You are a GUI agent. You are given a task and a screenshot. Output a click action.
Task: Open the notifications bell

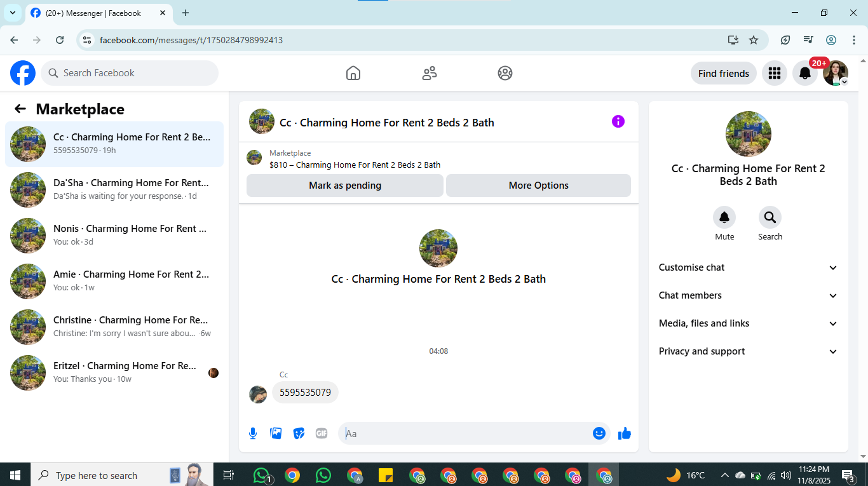[805, 73]
